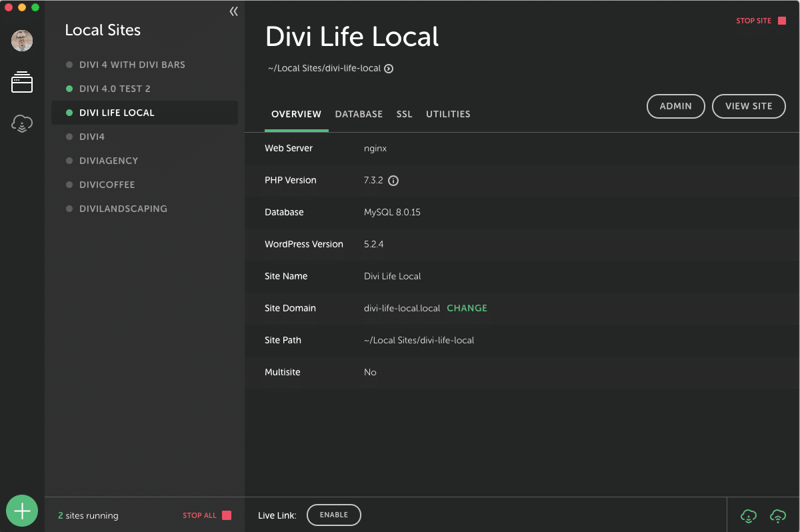Collapse the Local Sites sidebar panel
This screenshot has width=800, height=532.
click(233, 11)
